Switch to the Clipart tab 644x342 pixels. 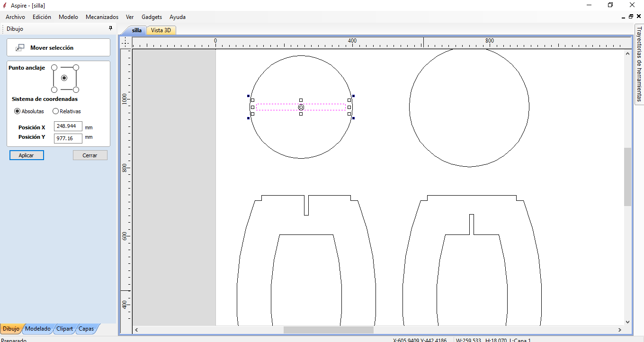click(64, 329)
